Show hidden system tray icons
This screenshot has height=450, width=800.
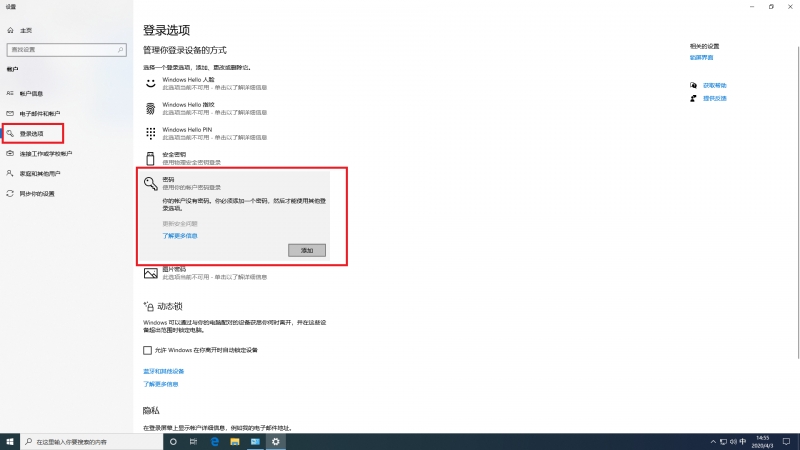point(713,442)
